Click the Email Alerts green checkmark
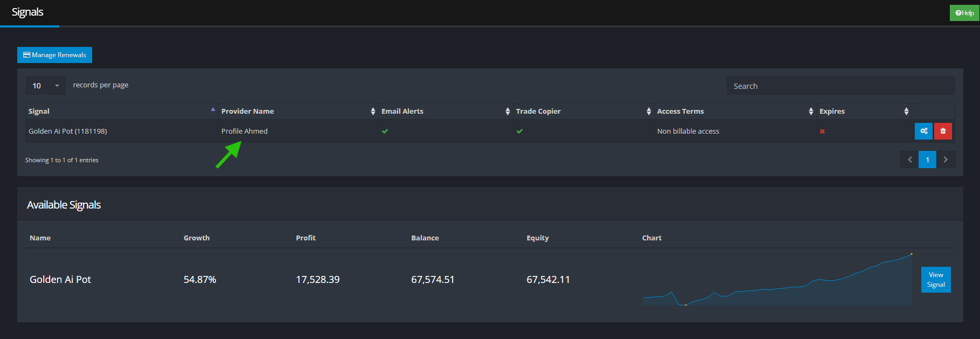This screenshot has height=339, width=980. (385, 131)
